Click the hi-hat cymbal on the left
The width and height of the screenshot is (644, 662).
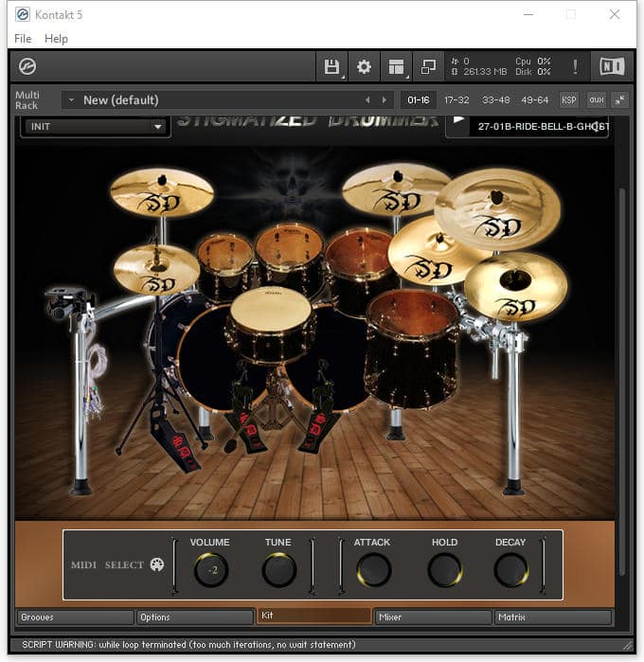tap(156, 269)
